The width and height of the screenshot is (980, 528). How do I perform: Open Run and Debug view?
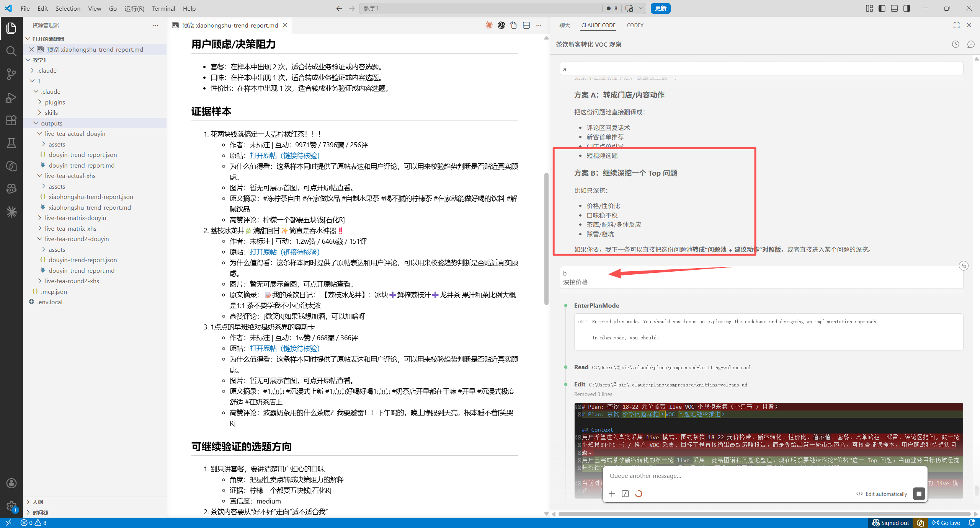pyautogui.click(x=11, y=97)
